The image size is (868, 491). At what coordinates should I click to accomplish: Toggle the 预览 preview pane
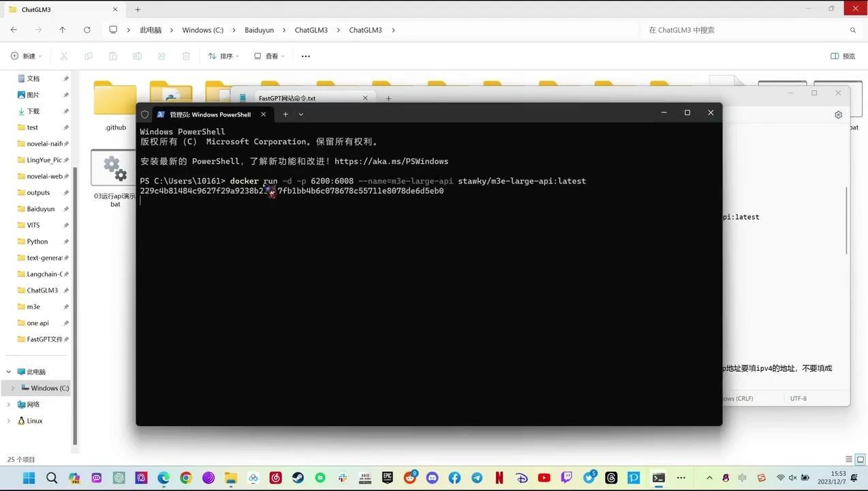(843, 56)
